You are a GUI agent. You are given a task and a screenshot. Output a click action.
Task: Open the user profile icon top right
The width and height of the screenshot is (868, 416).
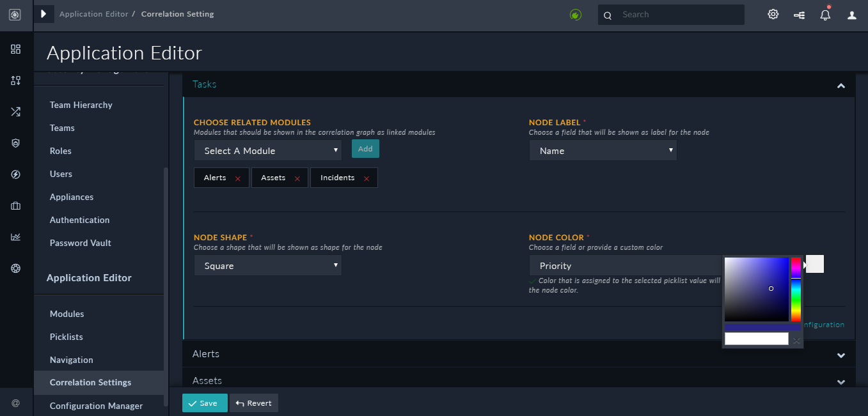tap(851, 14)
